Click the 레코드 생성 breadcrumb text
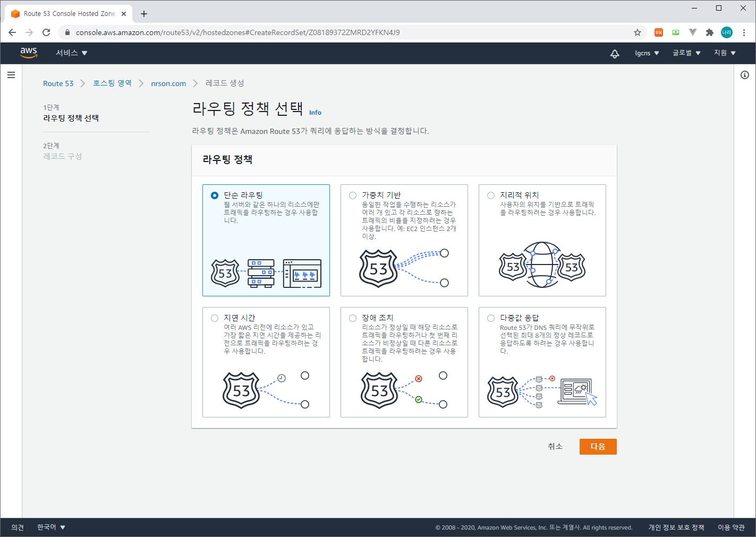The image size is (756, 537). 225,83
